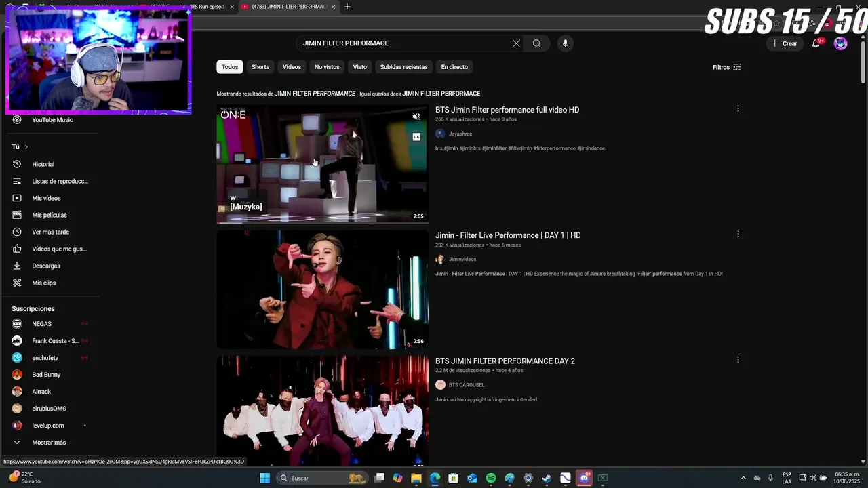Viewport: 868px width, 488px height.
Task: Unmute the hover preview on first video
Action: click(x=416, y=117)
